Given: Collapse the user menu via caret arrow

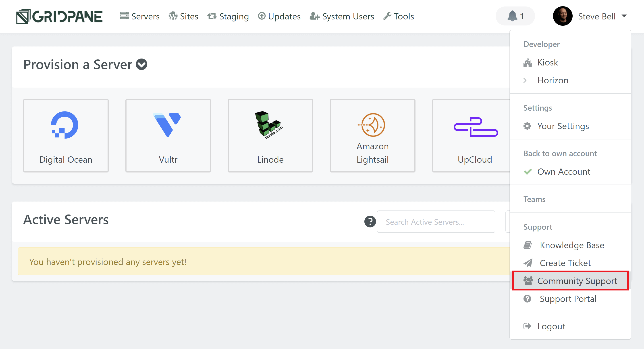Looking at the screenshot, I should click(624, 16).
